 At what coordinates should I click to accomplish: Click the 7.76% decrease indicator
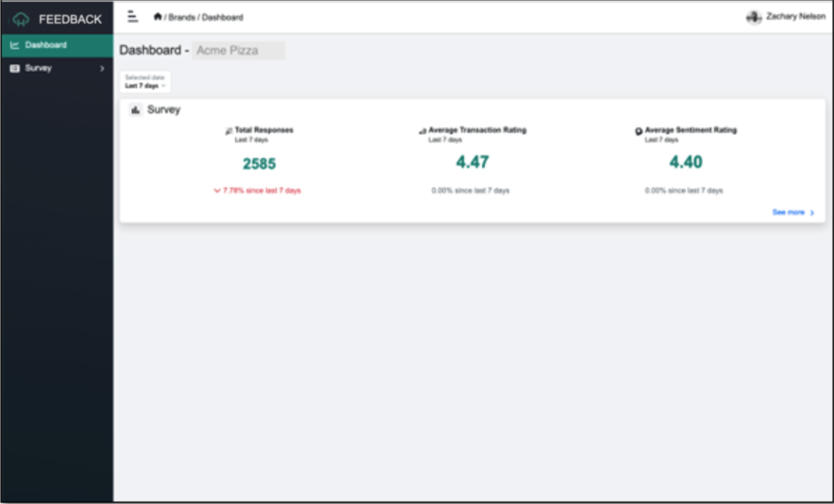click(x=261, y=191)
